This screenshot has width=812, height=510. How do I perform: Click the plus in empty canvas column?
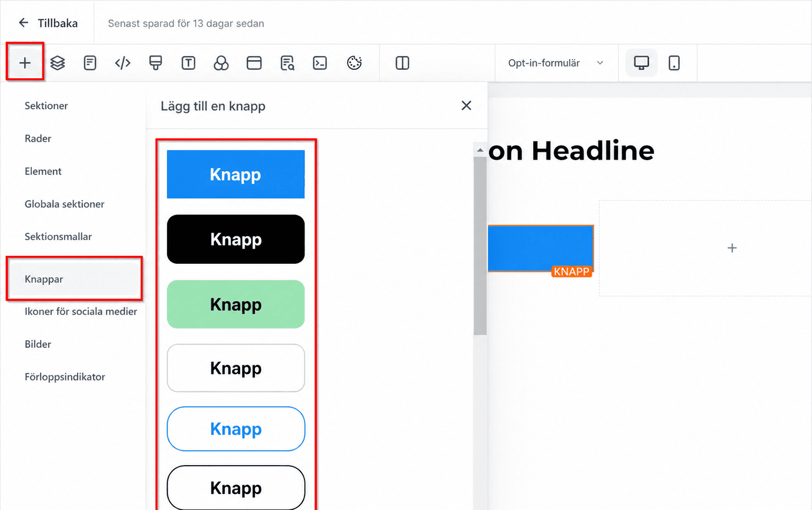coord(732,248)
